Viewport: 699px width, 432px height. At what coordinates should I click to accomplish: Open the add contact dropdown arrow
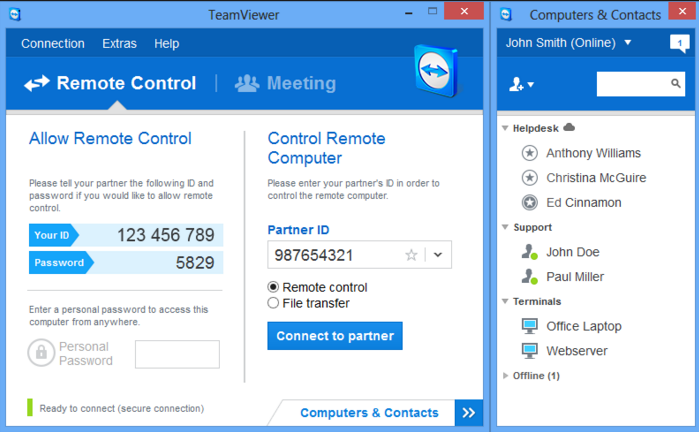(x=530, y=84)
